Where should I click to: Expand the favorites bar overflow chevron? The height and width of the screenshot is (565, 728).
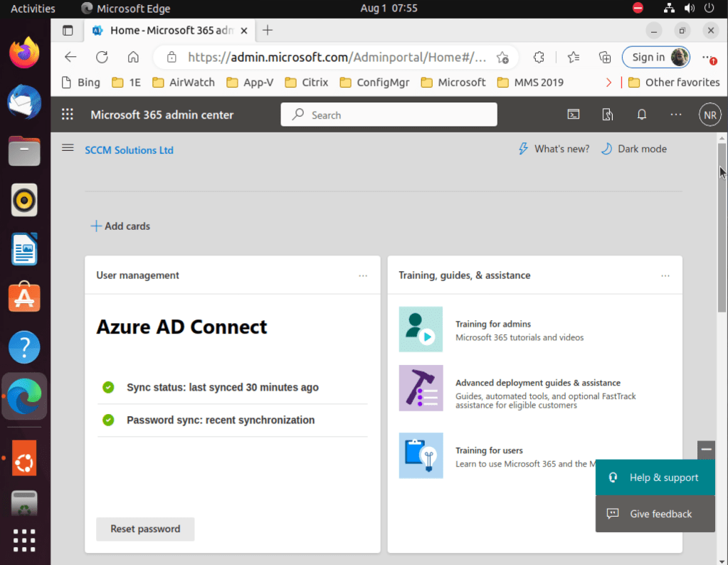[608, 83]
